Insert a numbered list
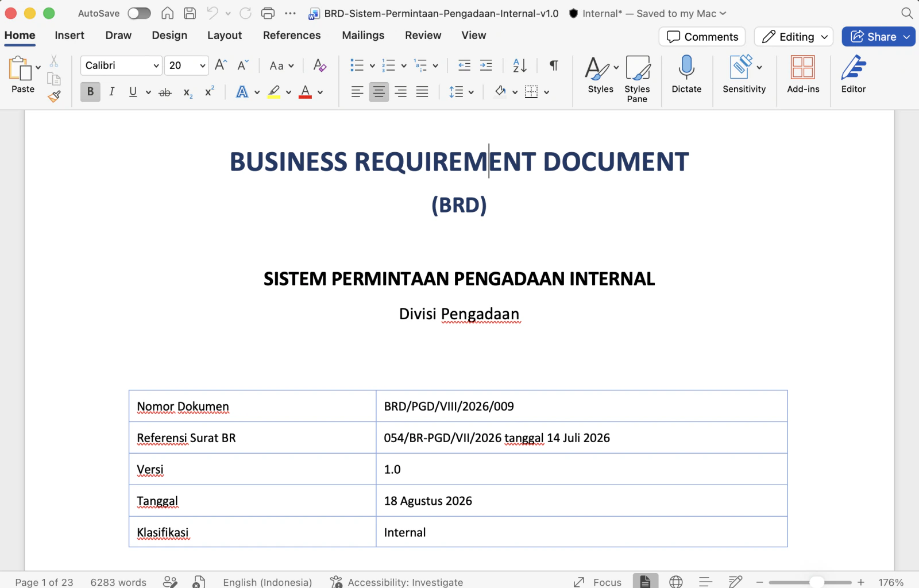Image resolution: width=919 pixels, height=588 pixels. (389, 65)
